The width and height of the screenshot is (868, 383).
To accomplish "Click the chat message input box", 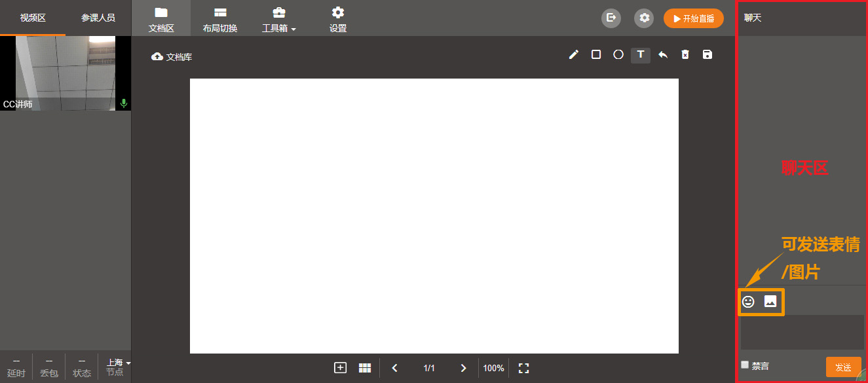I will (802, 332).
